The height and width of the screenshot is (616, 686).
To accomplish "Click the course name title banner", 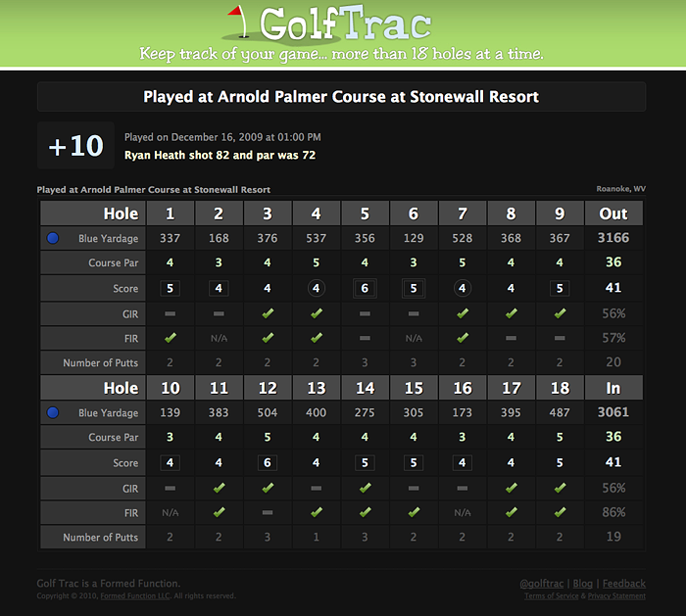I will [341, 97].
